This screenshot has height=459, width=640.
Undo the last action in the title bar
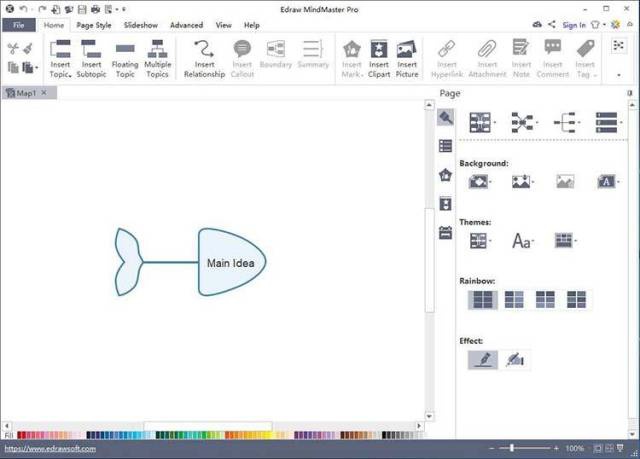(x=24, y=9)
